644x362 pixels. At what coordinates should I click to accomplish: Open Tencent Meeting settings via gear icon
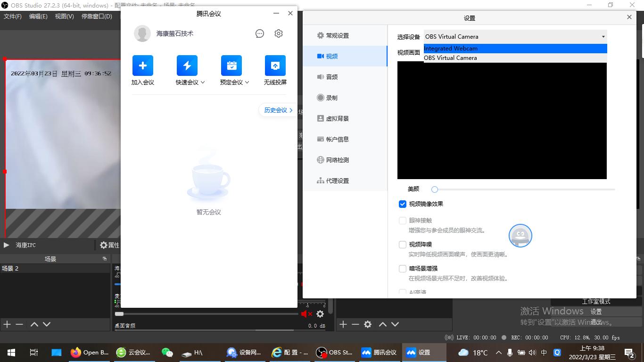(278, 33)
